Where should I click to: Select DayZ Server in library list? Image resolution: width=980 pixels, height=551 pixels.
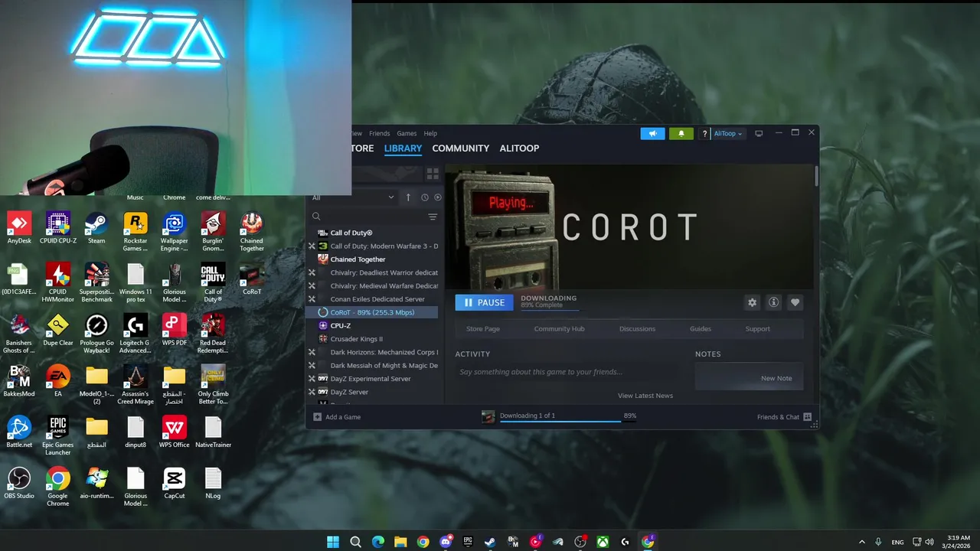tap(373, 392)
